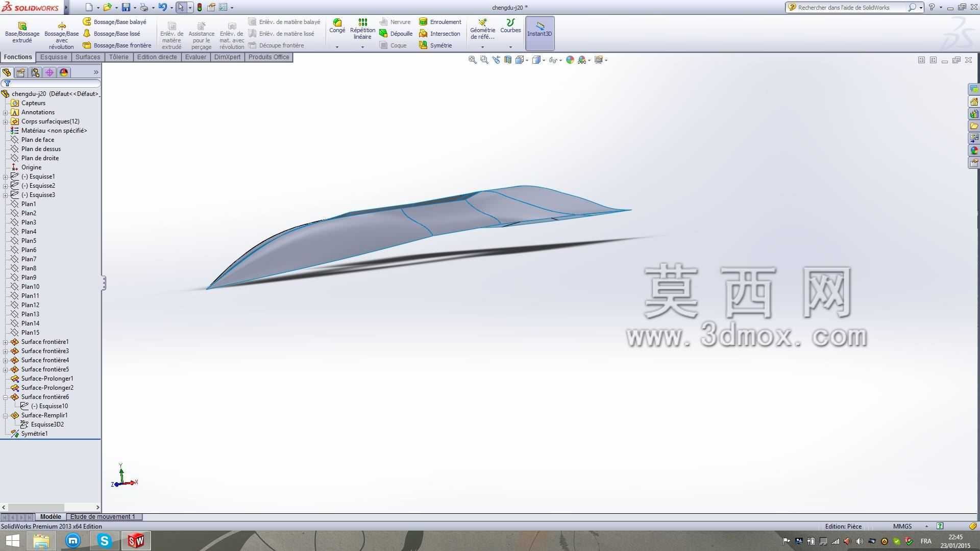
Task: Switch to the Esquisse tab
Action: click(54, 57)
